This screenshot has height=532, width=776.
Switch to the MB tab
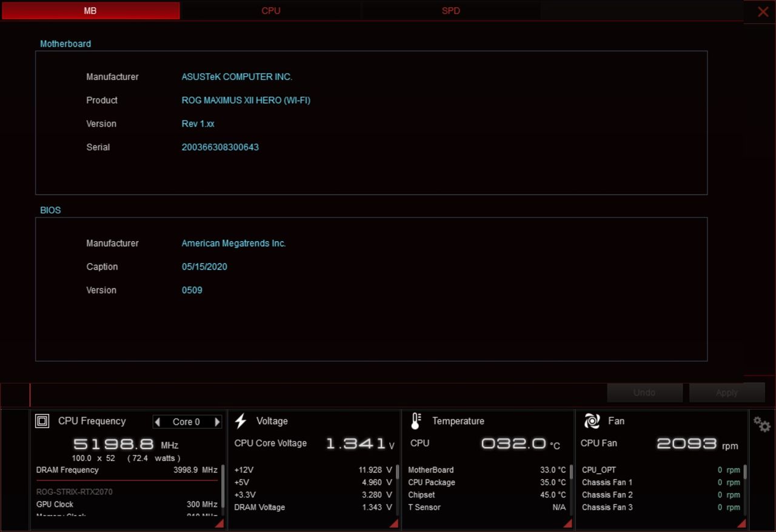pyautogui.click(x=90, y=11)
